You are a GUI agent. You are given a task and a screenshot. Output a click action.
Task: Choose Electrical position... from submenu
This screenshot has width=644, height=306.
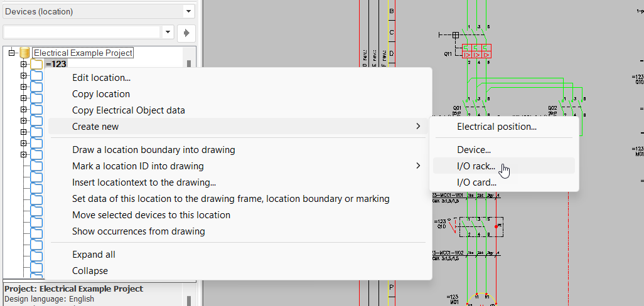pyautogui.click(x=496, y=127)
